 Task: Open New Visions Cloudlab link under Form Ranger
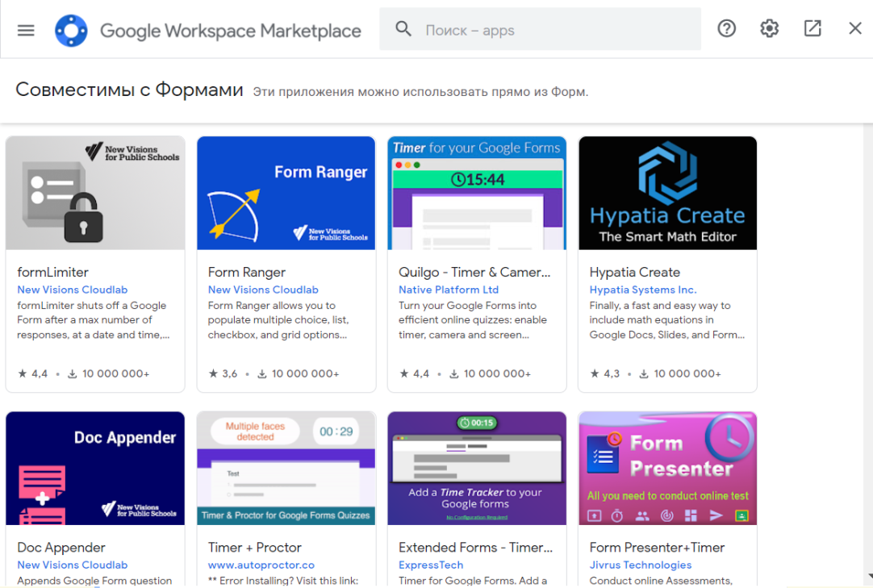pos(263,290)
